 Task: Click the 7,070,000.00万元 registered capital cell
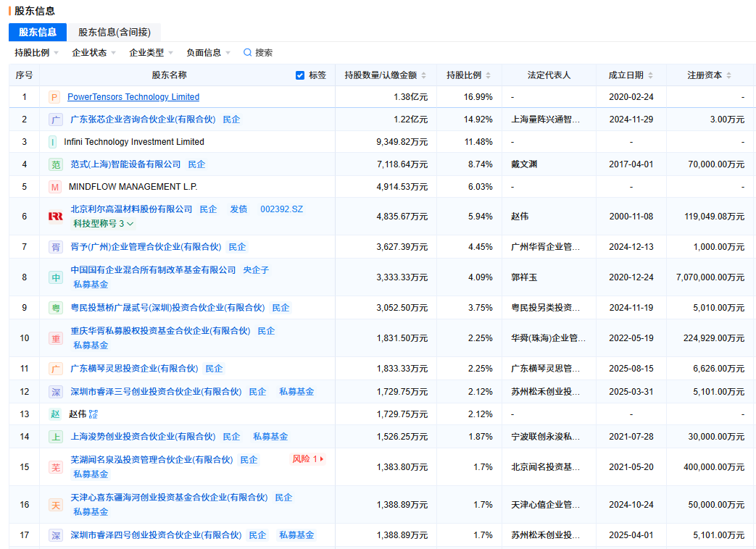(x=710, y=277)
